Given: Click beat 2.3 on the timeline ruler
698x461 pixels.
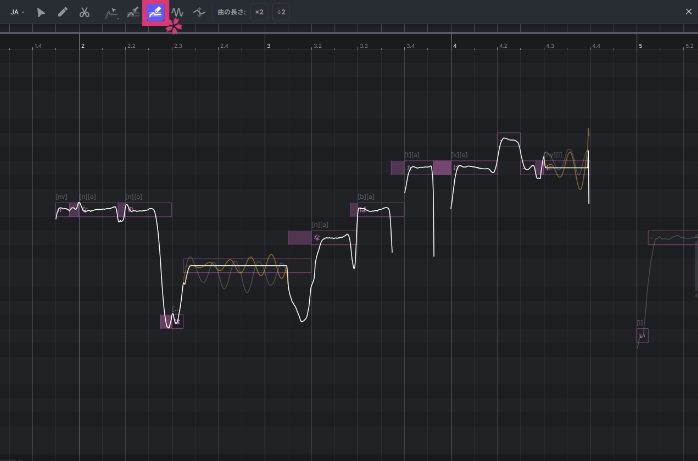Looking at the screenshot, I should (178, 46).
